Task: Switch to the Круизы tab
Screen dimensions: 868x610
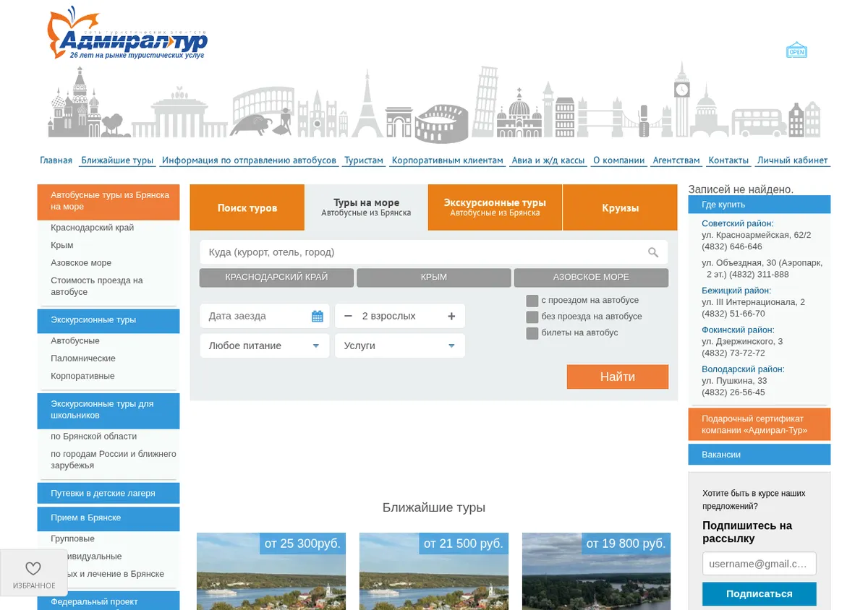Action: tap(620, 207)
